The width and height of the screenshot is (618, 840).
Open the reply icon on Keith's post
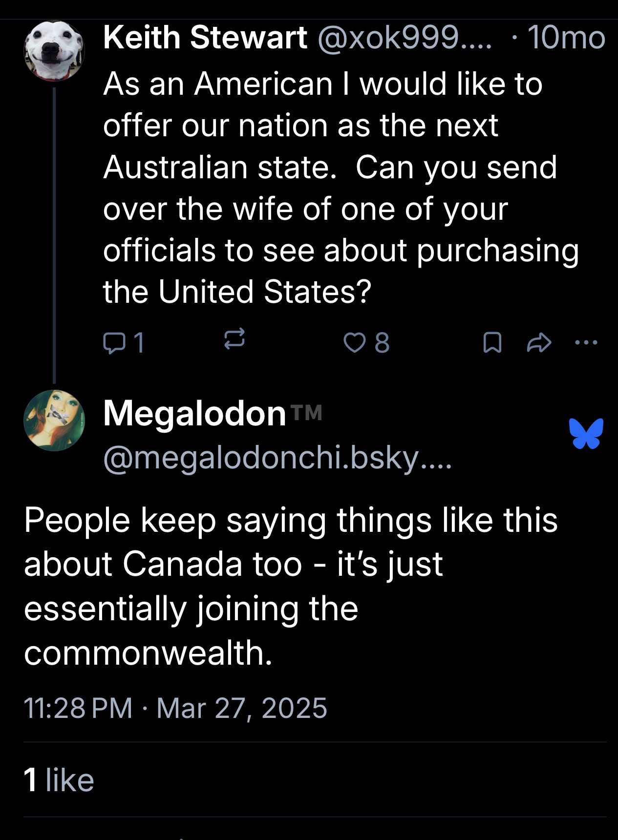pos(113,342)
